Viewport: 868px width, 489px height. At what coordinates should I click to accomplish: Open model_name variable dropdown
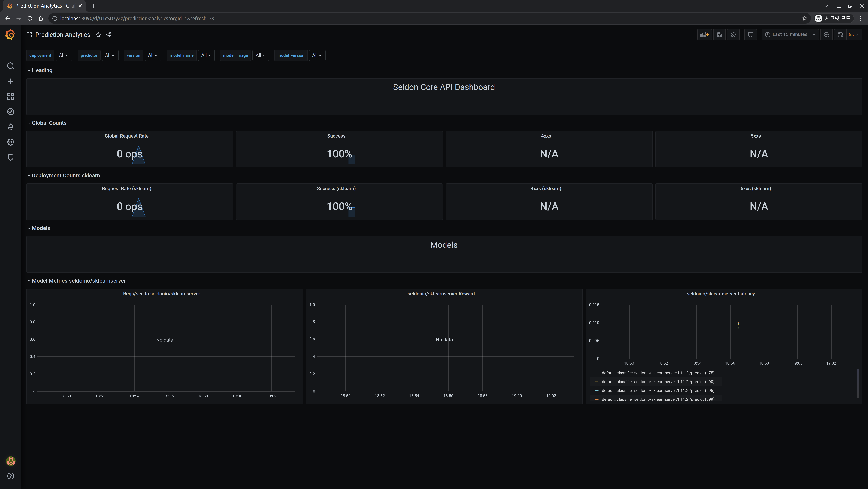click(206, 55)
